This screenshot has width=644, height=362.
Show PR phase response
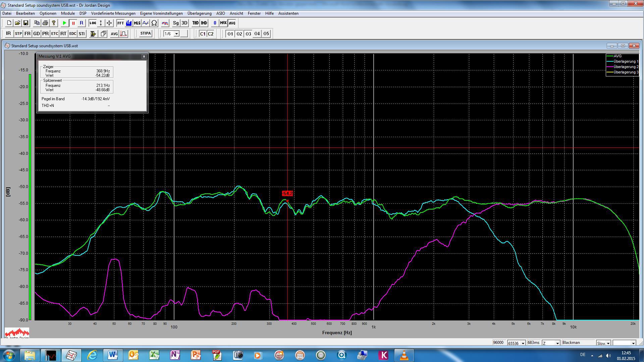(46, 34)
